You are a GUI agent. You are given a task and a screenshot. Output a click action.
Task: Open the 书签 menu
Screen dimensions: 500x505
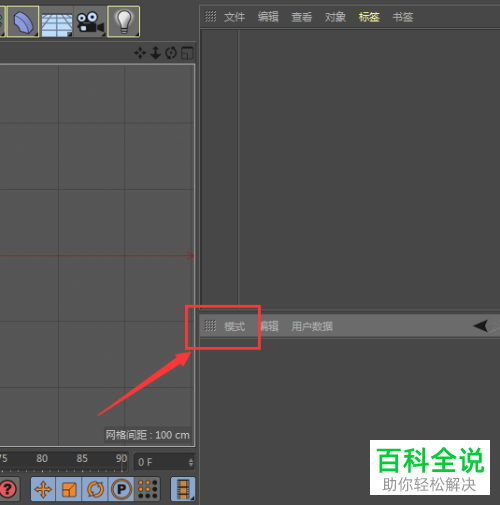tap(403, 17)
